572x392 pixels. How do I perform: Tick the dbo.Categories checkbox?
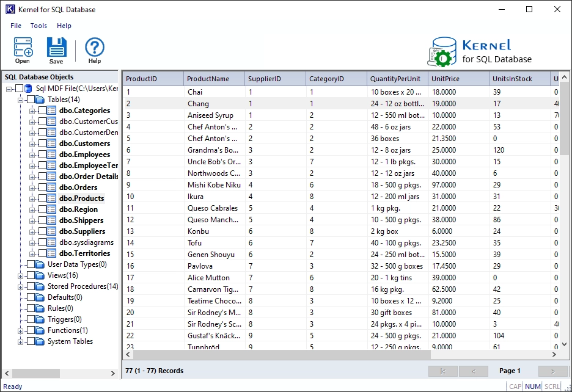point(43,111)
